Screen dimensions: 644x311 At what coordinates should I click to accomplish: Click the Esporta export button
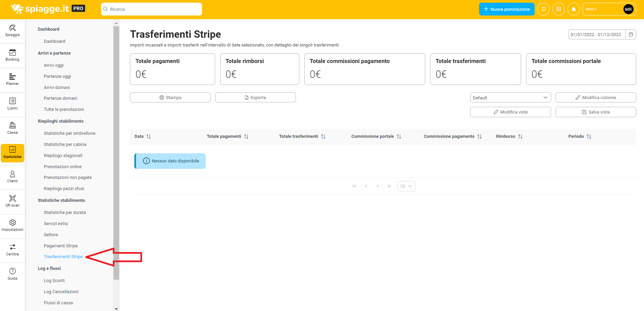click(256, 97)
